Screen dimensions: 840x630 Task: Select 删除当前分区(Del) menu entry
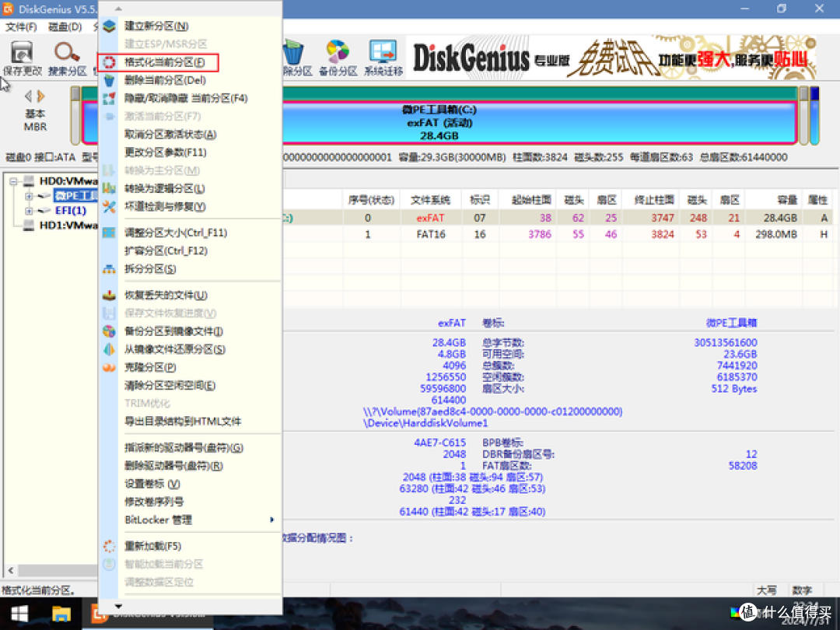(x=164, y=80)
